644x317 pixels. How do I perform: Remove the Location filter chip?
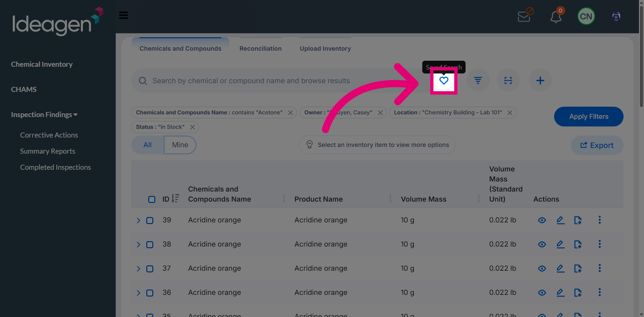[510, 113]
